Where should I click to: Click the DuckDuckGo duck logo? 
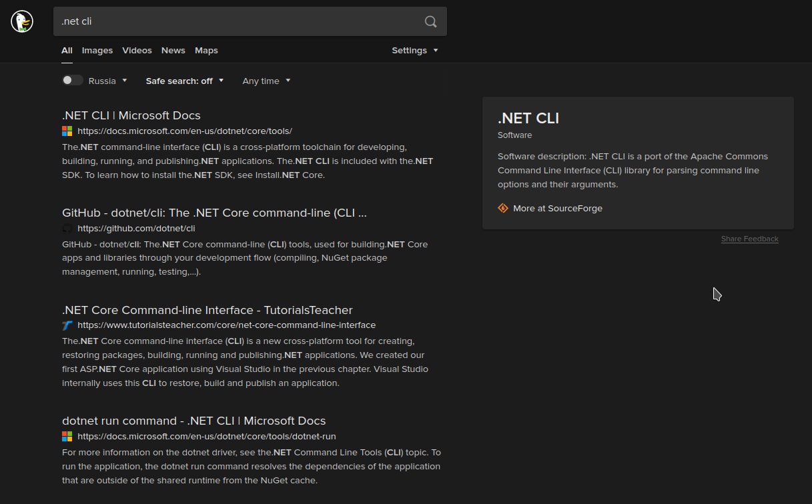(22, 21)
